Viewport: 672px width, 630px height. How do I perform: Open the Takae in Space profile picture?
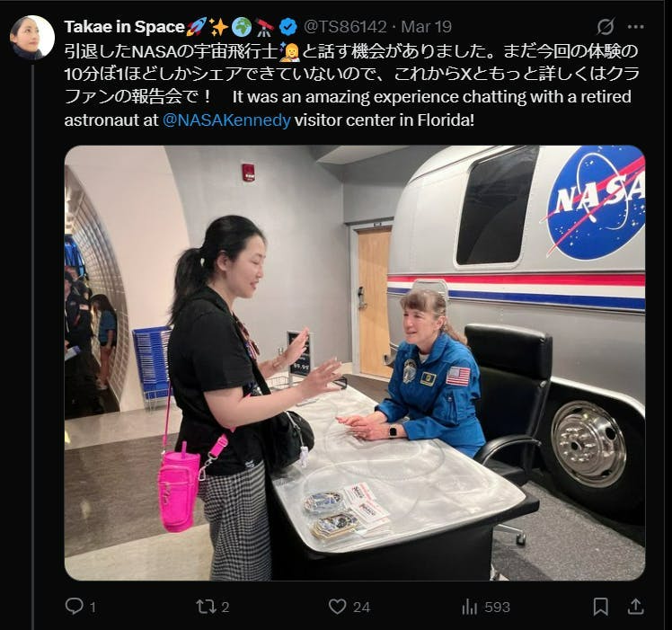coord(32,37)
